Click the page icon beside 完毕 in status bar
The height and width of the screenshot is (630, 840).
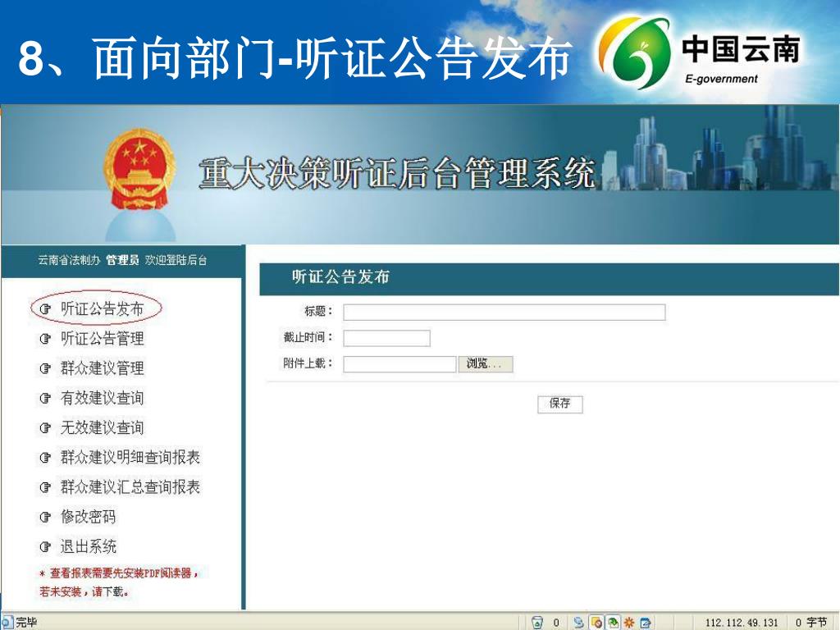point(7,623)
